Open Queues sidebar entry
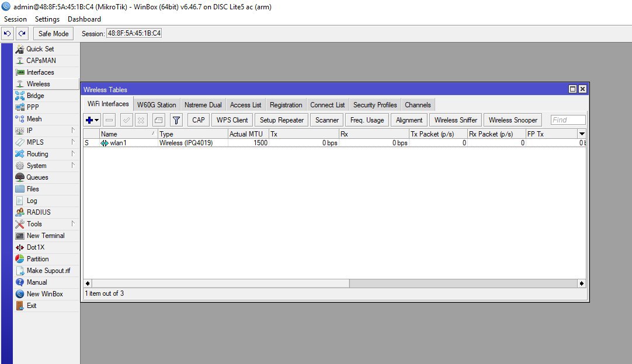The image size is (632, 364). click(46, 177)
